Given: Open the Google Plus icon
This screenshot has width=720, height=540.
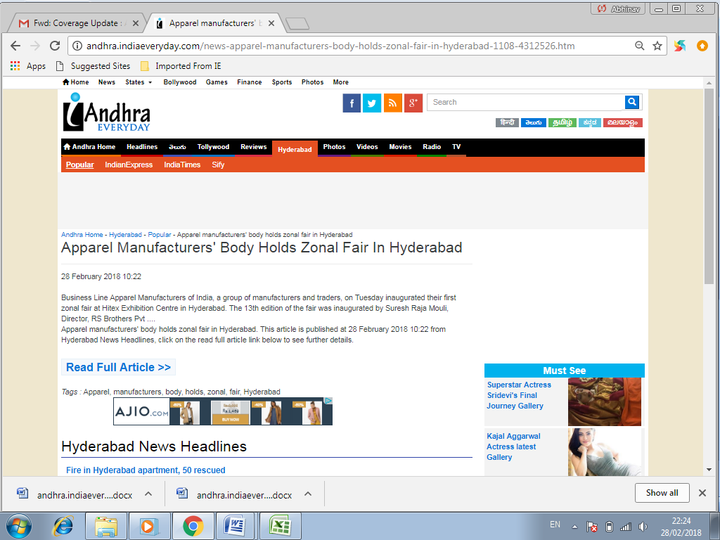Looking at the screenshot, I should coord(413,103).
